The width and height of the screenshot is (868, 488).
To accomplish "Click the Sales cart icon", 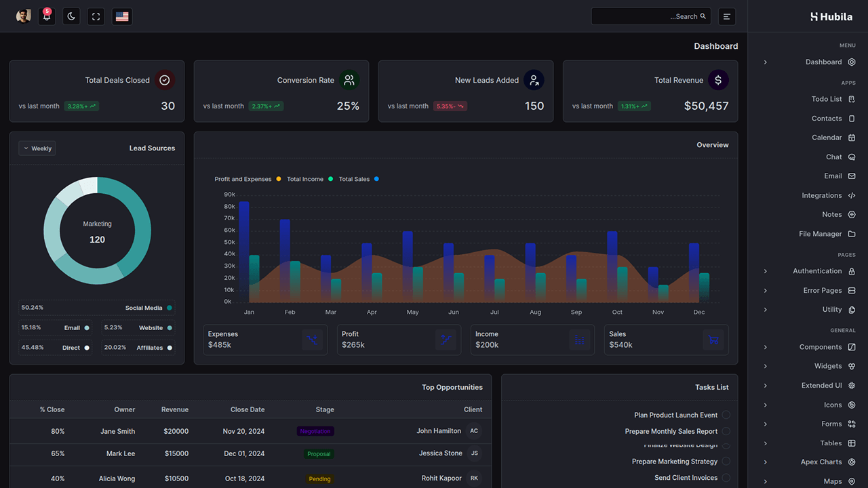I will 713,340.
